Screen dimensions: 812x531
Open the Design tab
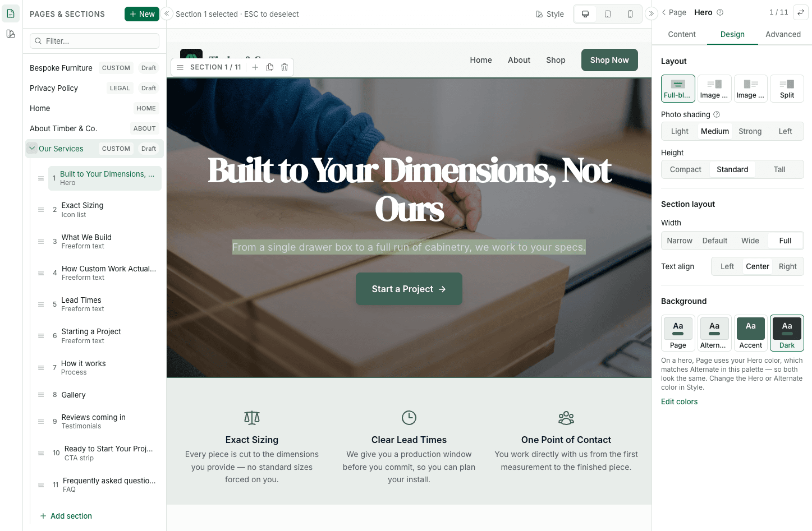(732, 34)
